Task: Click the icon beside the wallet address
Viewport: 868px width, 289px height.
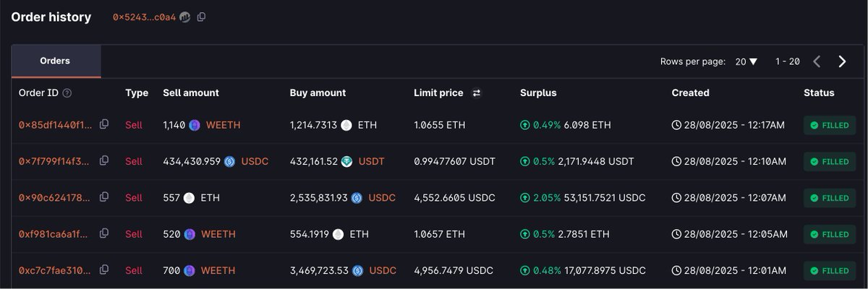Action: (x=185, y=17)
